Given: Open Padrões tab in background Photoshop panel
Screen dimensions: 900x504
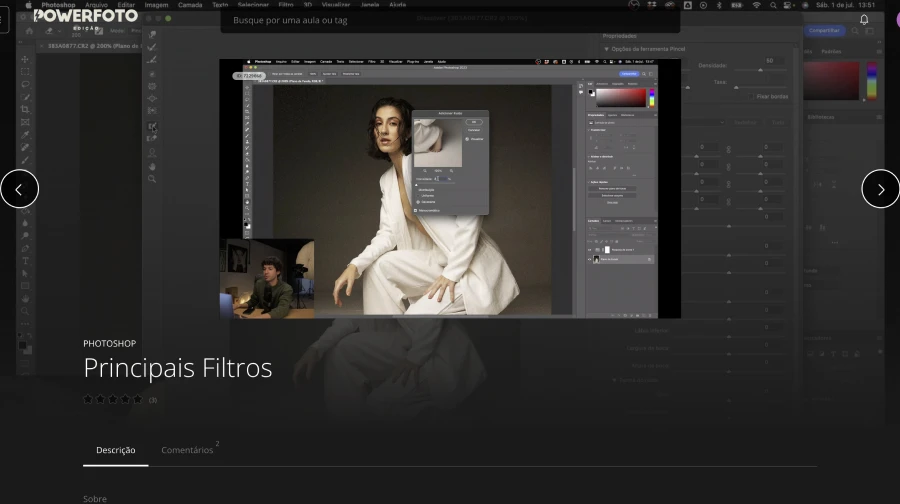Looking at the screenshot, I should pos(831,52).
